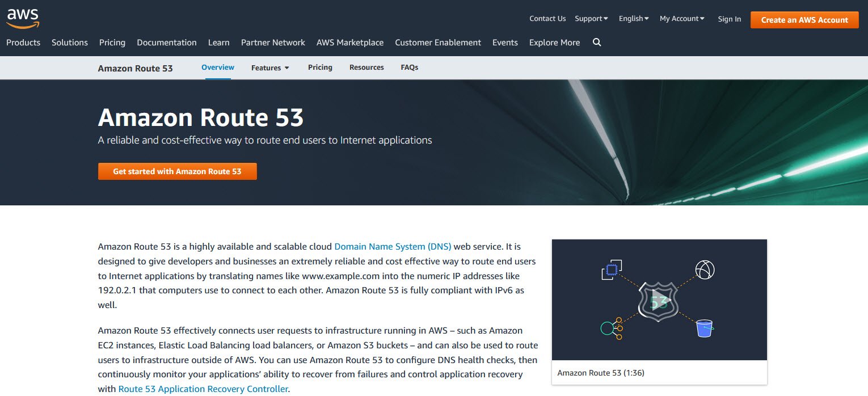Play the Amazon Route 53 video
Screen dimensions: 868x396
659,300
